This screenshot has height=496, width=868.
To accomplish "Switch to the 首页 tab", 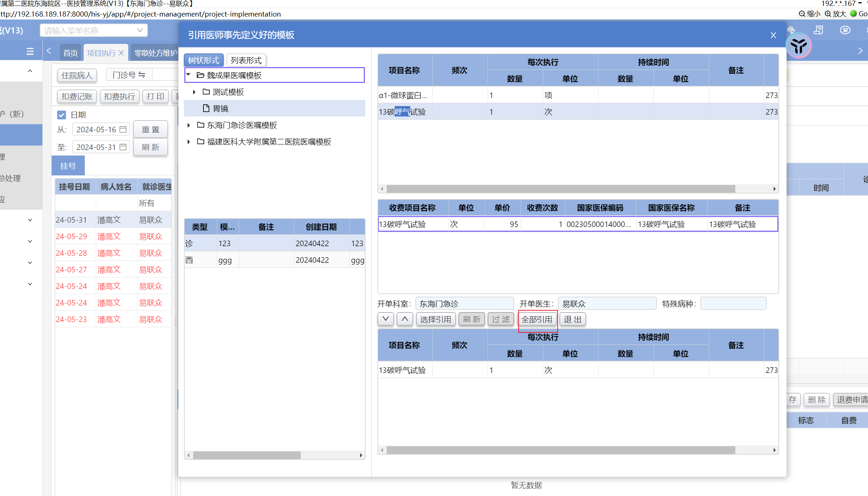I will pyautogui.click(x=70, y=53).
